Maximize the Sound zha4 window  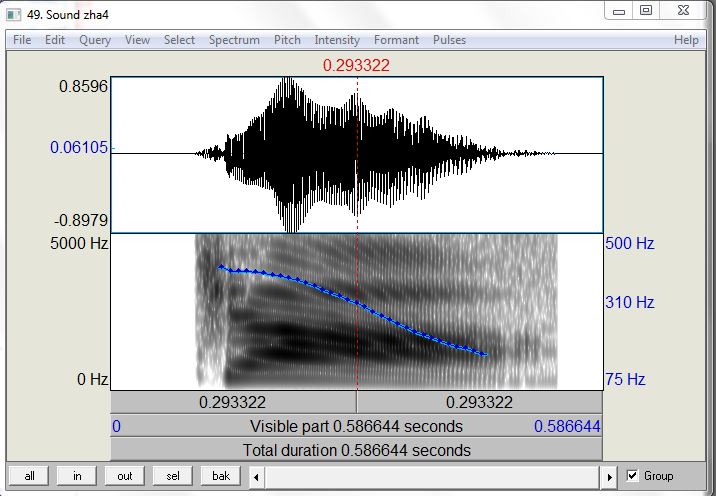pos(645,11)
